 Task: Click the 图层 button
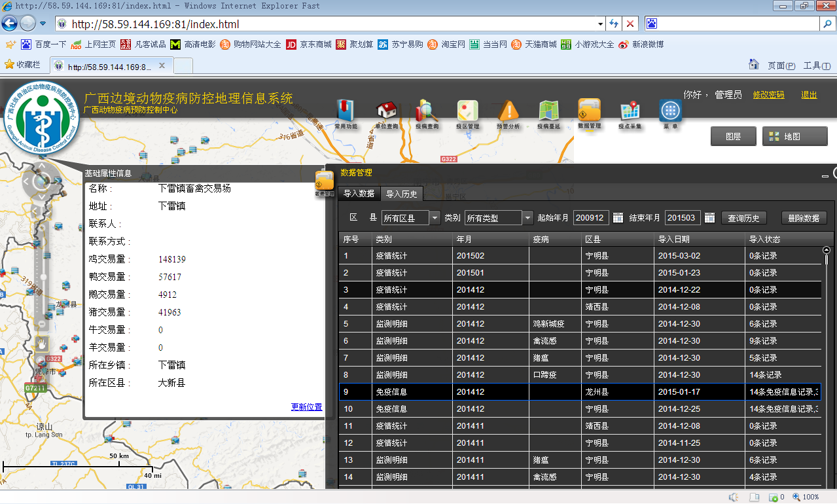733,137
